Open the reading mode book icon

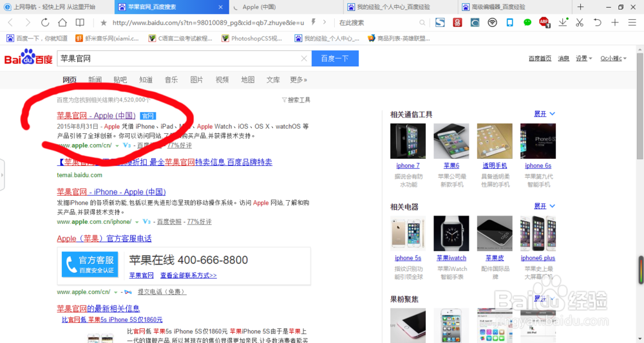[80, 23]
